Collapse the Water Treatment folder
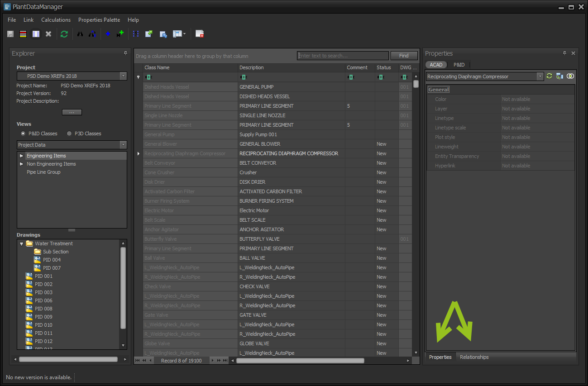Viewport: 588px width, 386px height. [x=21, y=243]
